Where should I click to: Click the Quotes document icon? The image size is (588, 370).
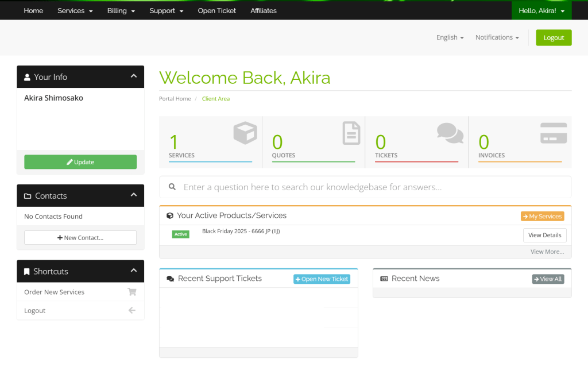tap(351, 133)
